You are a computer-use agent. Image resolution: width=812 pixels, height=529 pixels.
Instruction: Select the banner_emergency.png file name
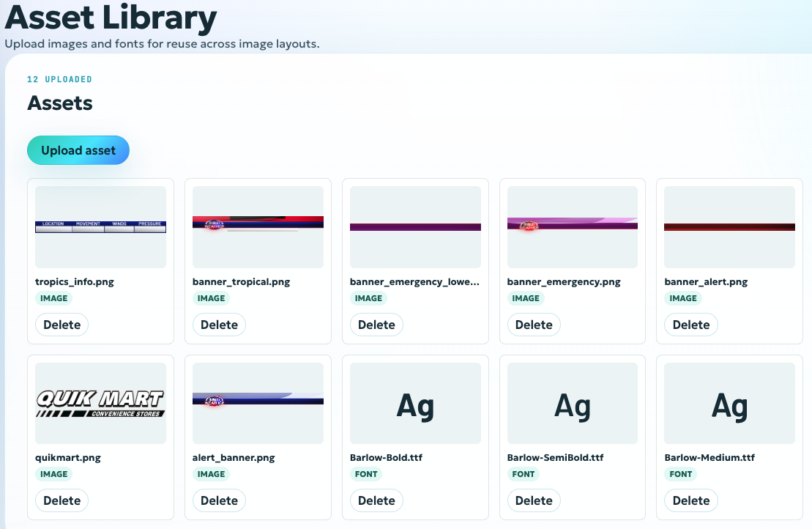point(564,282)
